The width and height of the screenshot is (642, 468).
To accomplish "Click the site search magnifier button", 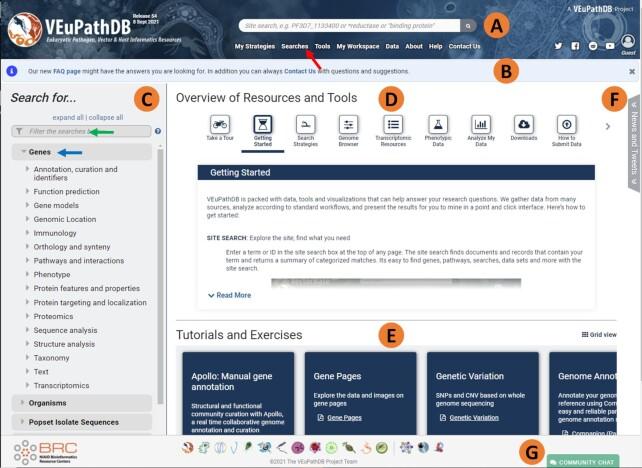I will point(469,25).
